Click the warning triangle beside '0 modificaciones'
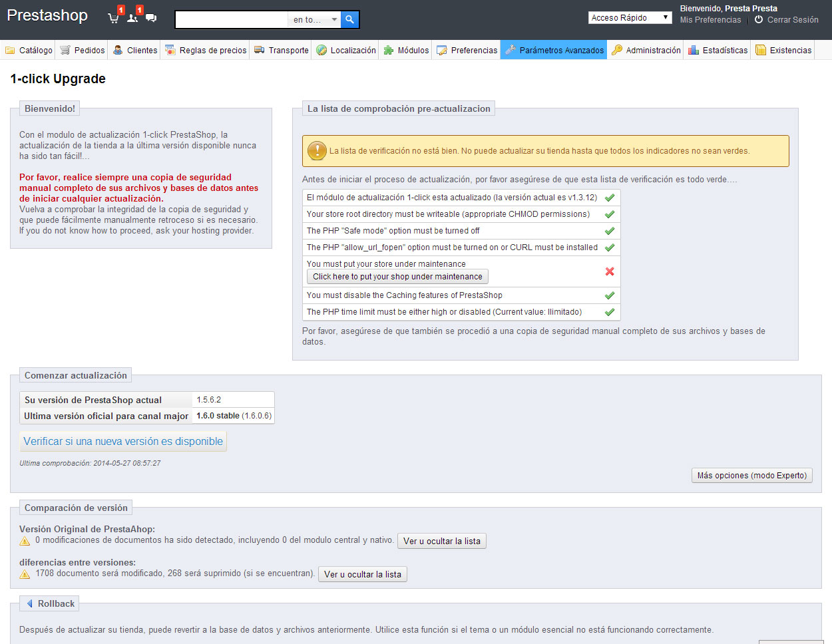Image resolution: width=832 pixels, height=644 pixels. point(25,541)
